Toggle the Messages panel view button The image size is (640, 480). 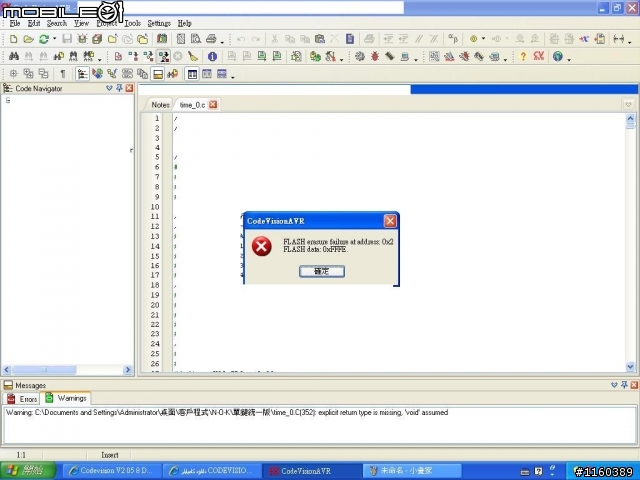[x=158, y=74]
